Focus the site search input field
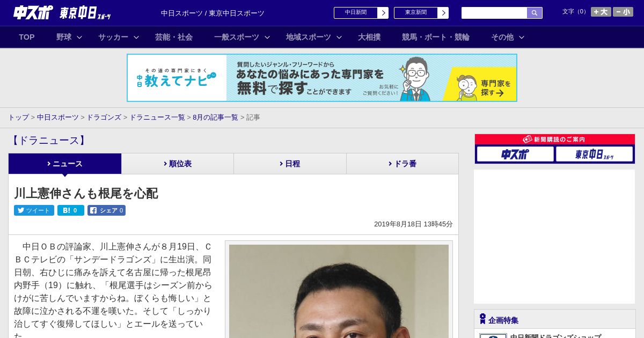644x338 pixels. (x=494, y=13)
